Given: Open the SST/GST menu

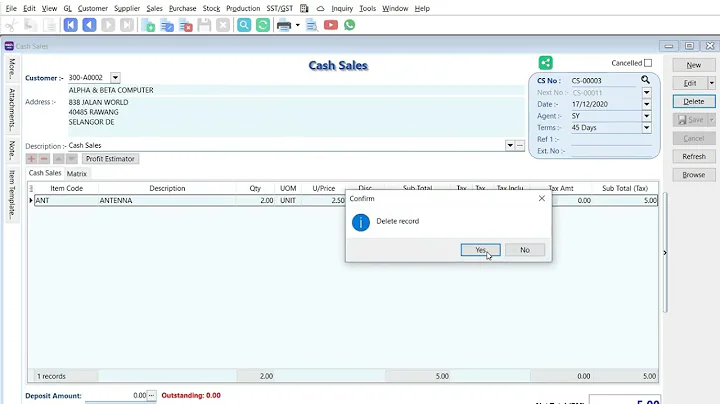Looking at the screenshot, I should coord(280,8).
